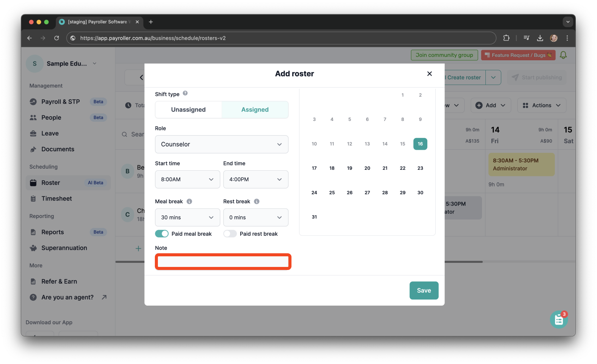Screen dimensions: 597x364
Task: Open the Chrome three-dot menu
Action: (x=567, y=38)
